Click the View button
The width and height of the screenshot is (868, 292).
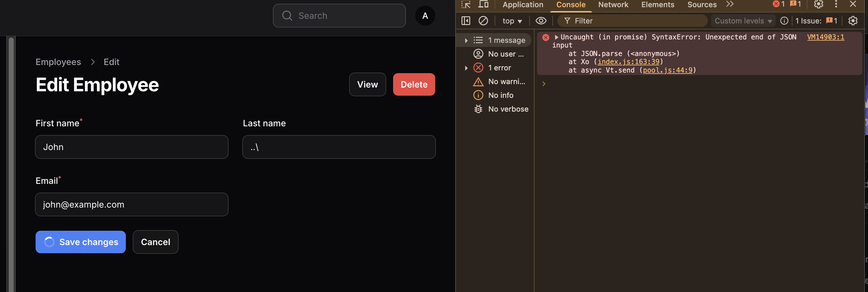pyautogui.click(x=367, y=84)
